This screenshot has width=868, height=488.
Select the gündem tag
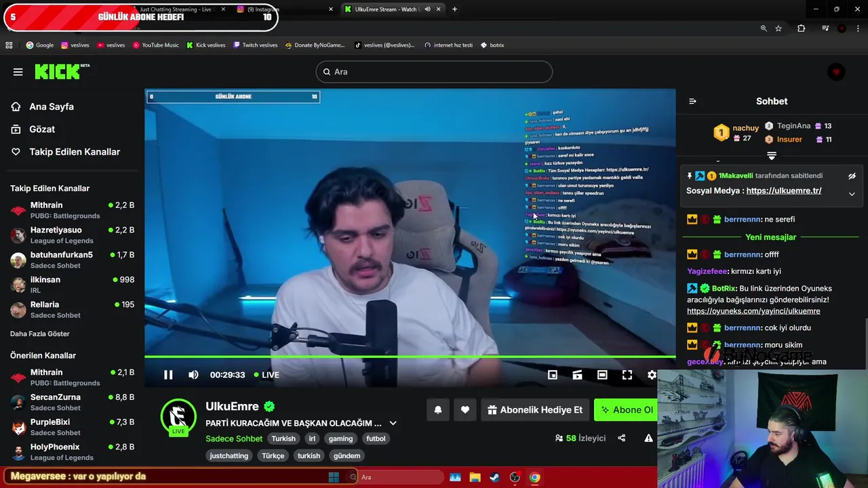[x=347, y=455]
